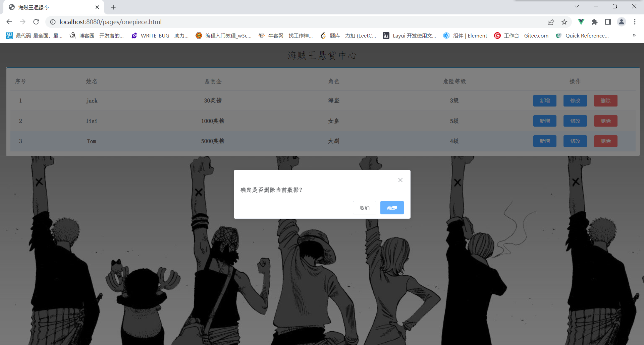
Task: Select the name cell 'lisi'
Action: [x=92, y=121]
